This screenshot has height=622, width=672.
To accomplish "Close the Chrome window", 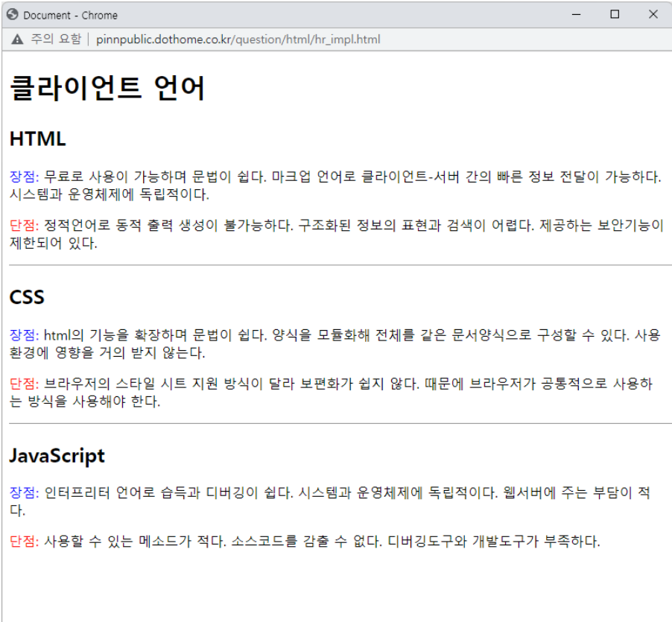I will coord(653,15).
